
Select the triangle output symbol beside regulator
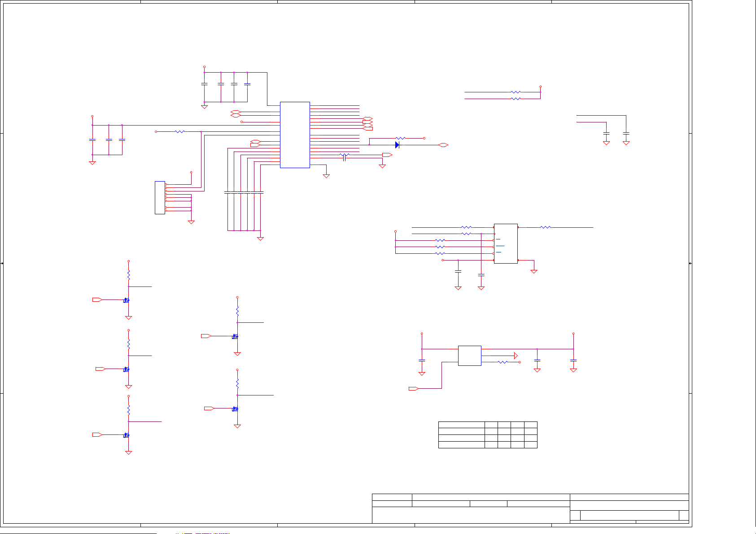(x=516, y=356)
